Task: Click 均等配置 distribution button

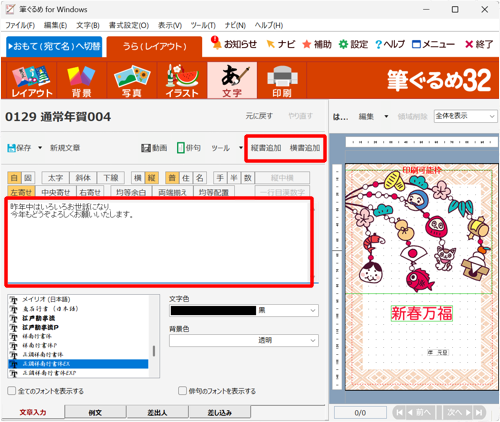Action: click(x=214, y=192)
